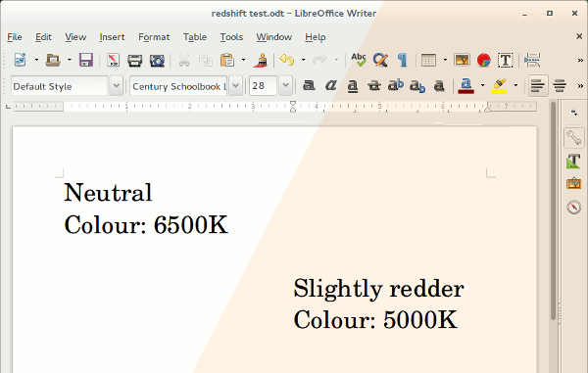This screenshot has height=373, width=588.
Task: Align text left
Action: coord(538,86)
